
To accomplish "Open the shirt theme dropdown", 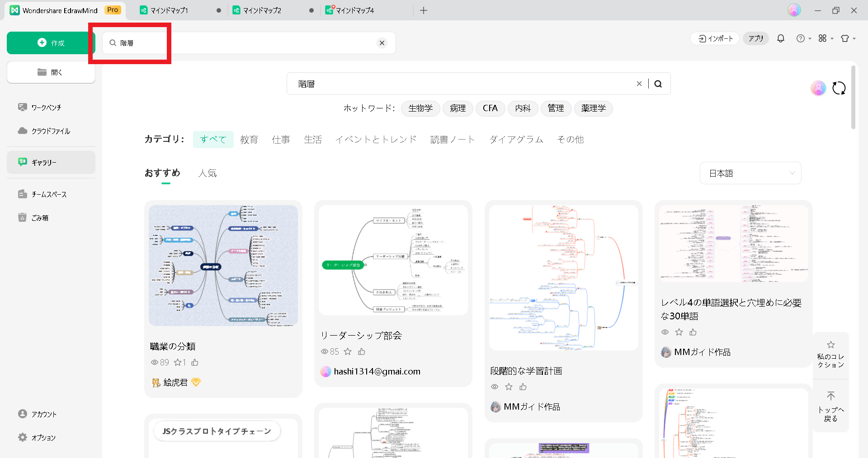I will point(848,39).
